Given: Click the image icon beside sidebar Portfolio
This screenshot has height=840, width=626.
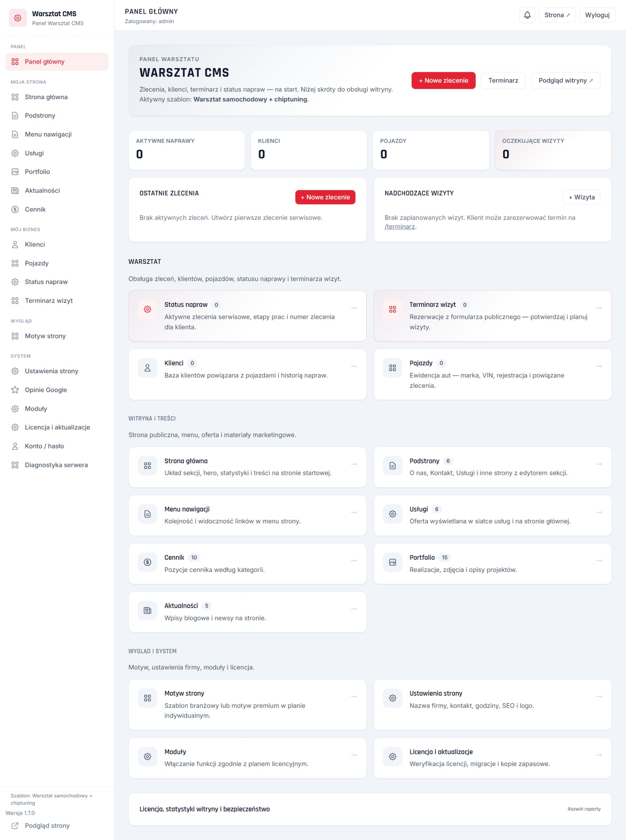Looking at the screenshot, I should click(15, 172).
